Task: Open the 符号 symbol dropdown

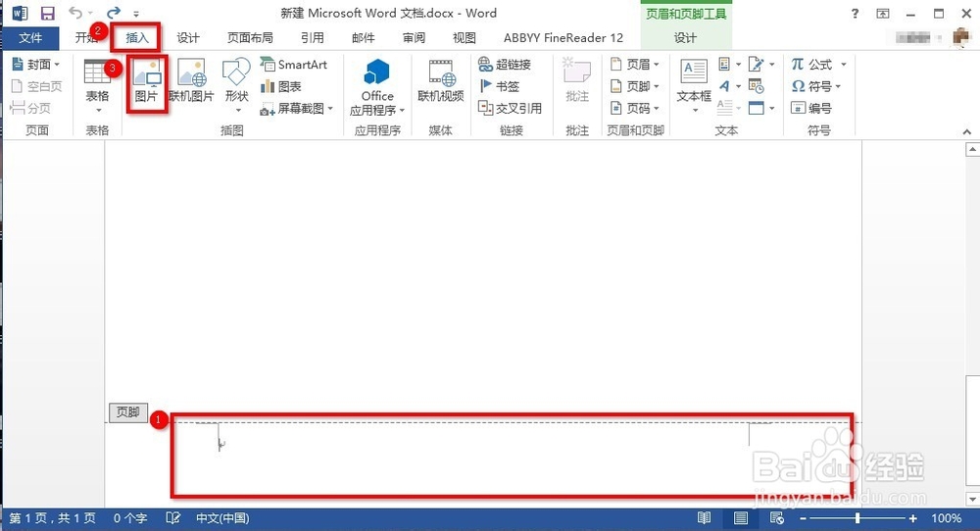Action: tap(815, 86)
